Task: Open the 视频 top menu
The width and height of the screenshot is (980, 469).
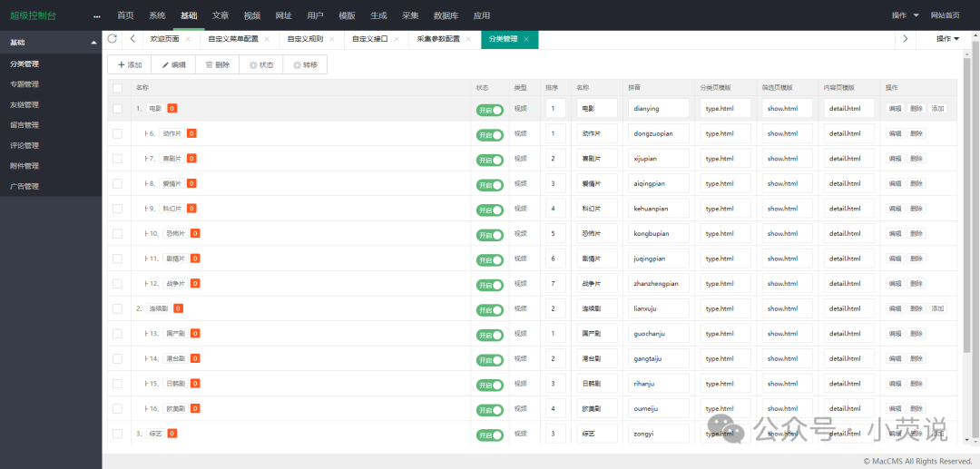Action: [252, 15]
